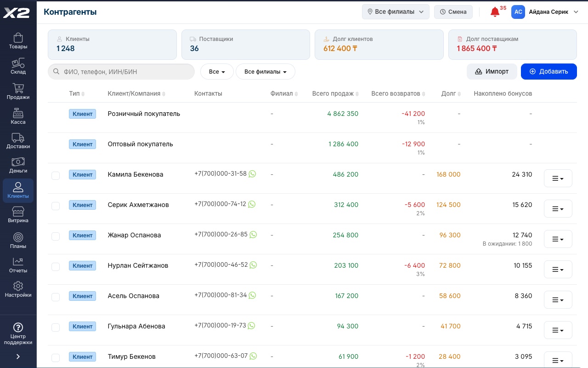
Task: Open the Все филиалы filter below cards
Action: (x=266, y=72)
